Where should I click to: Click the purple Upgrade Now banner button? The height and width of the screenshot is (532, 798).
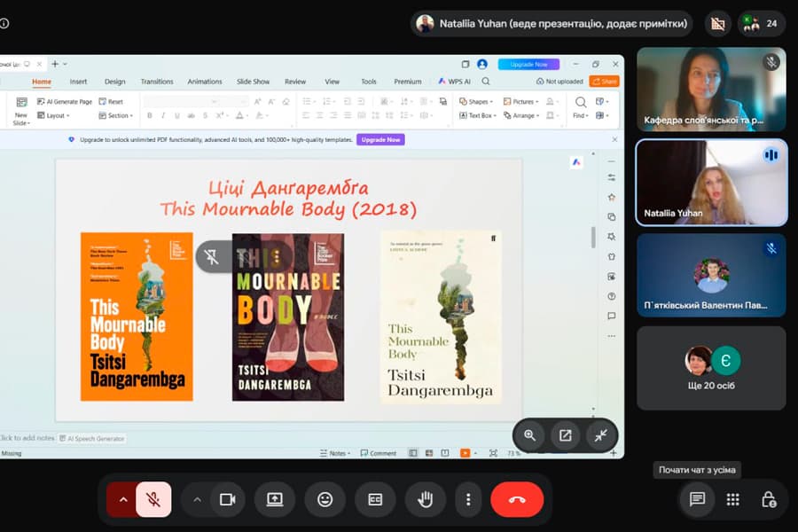(x=380, y=139)
